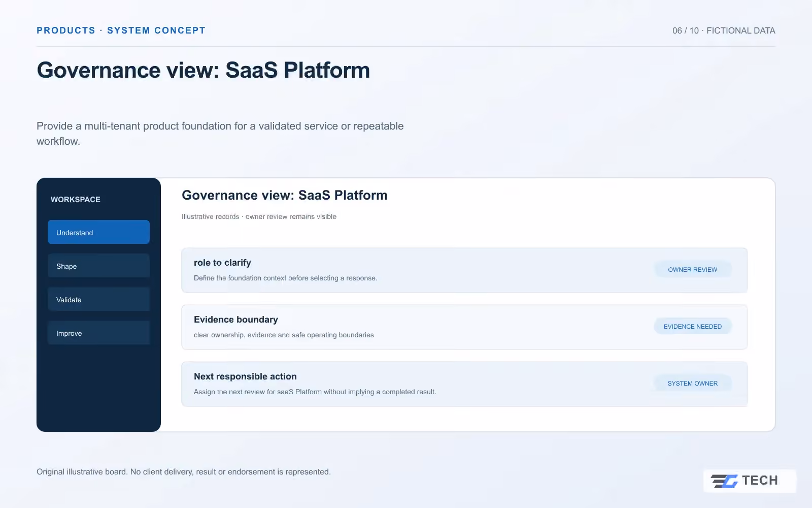Click the SYSTEM OWNER badge
This screenshot has width=812, height=508.
click(692, 383)
